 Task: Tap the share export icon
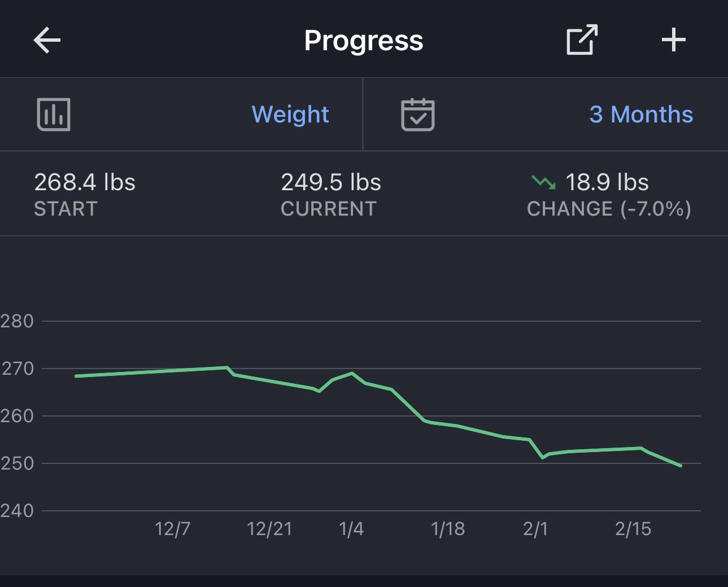tap(582, 40)
